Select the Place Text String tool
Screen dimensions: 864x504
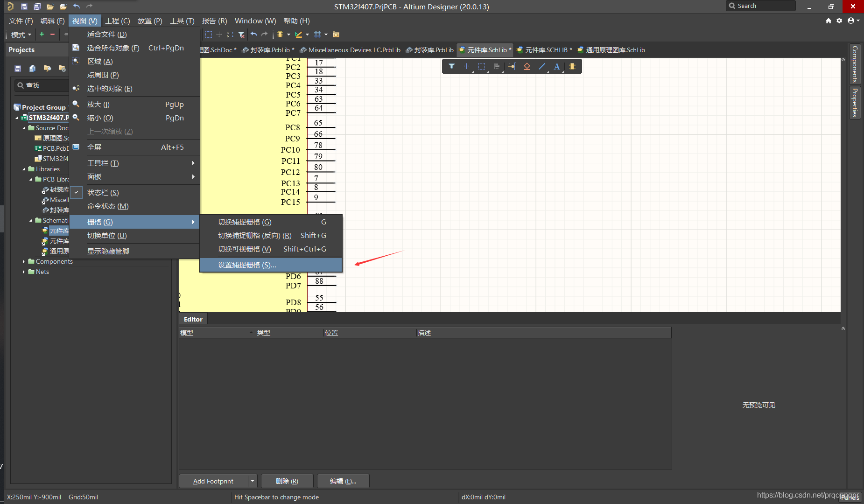pos(557,66)
